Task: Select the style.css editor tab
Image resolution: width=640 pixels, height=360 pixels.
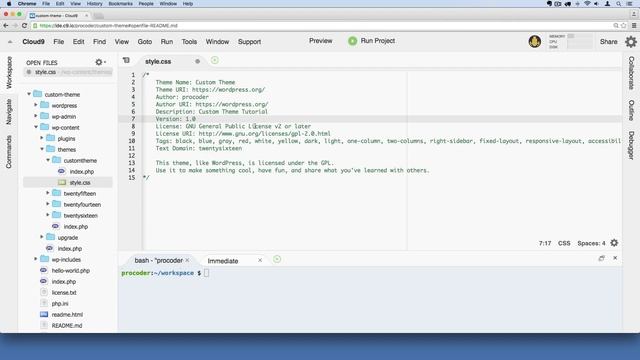Action: pos(158,62)
